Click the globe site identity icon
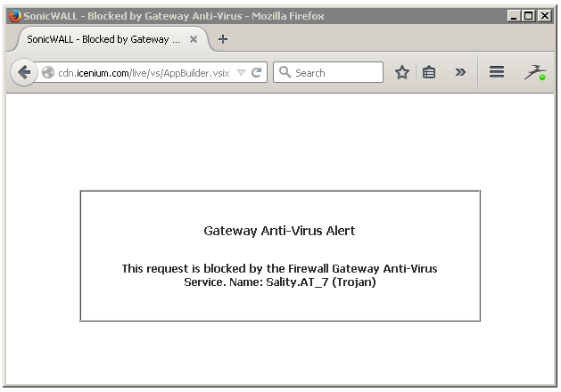Viewport: 561px width, 392px height. tap(48, 72)
